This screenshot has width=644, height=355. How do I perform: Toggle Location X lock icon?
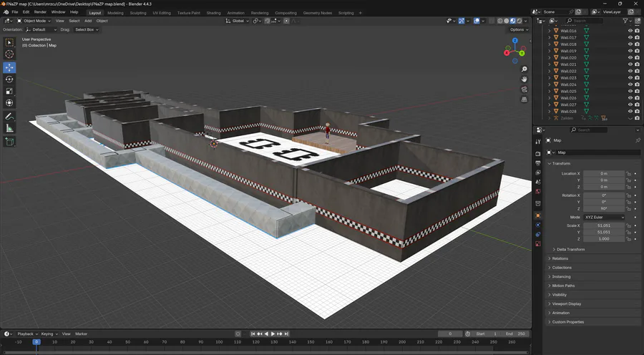coord(628,174)
